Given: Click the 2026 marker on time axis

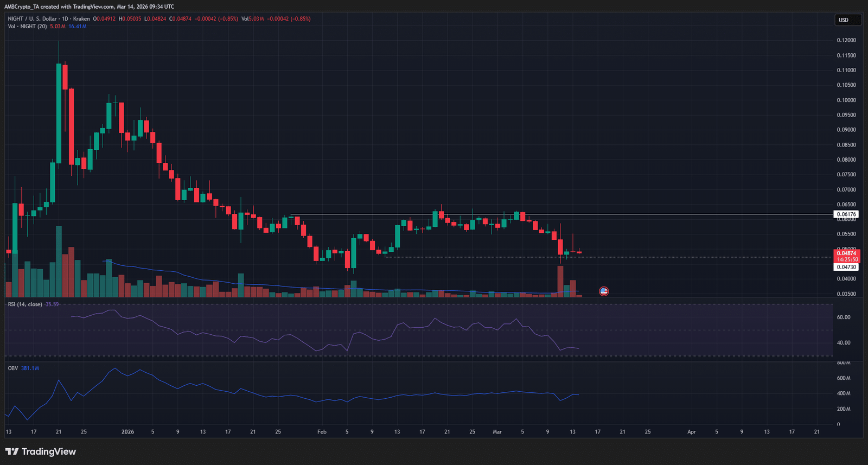Looking at the screenshot, I should pyautogui.click(x=127, y=432).
